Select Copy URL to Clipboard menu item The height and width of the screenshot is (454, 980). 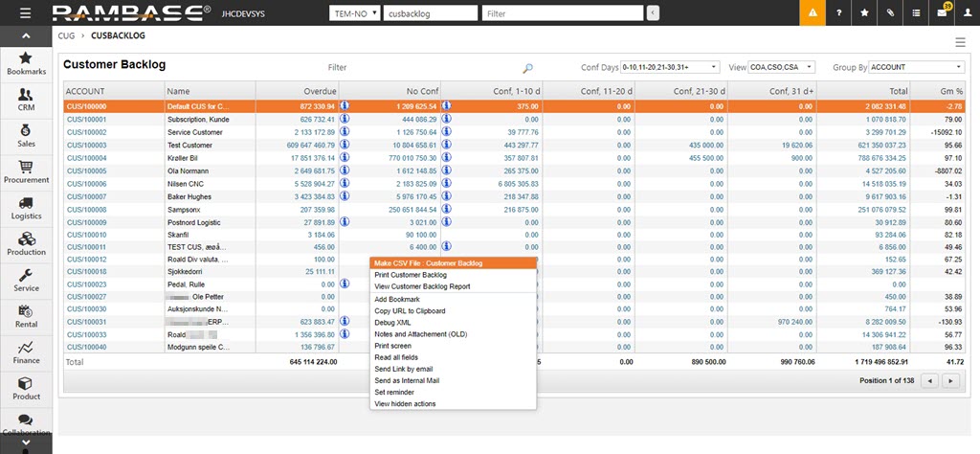coord(410,310)
